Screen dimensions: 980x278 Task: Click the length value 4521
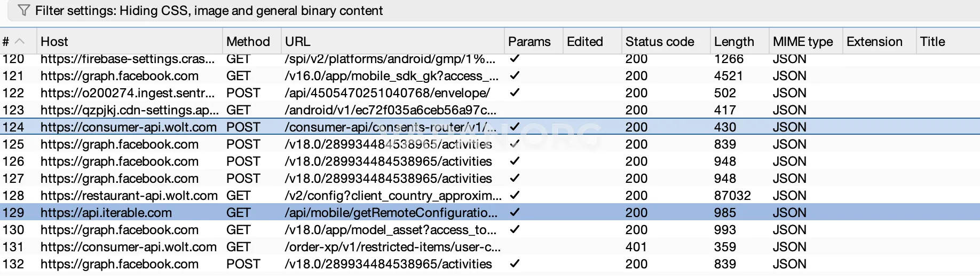pyautogui.click(x=729, y=76)
